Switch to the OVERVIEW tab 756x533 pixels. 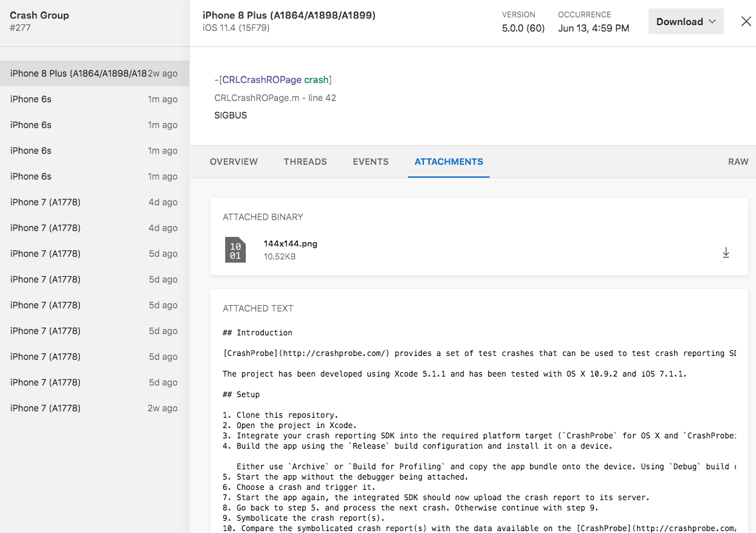coord(234,162)
